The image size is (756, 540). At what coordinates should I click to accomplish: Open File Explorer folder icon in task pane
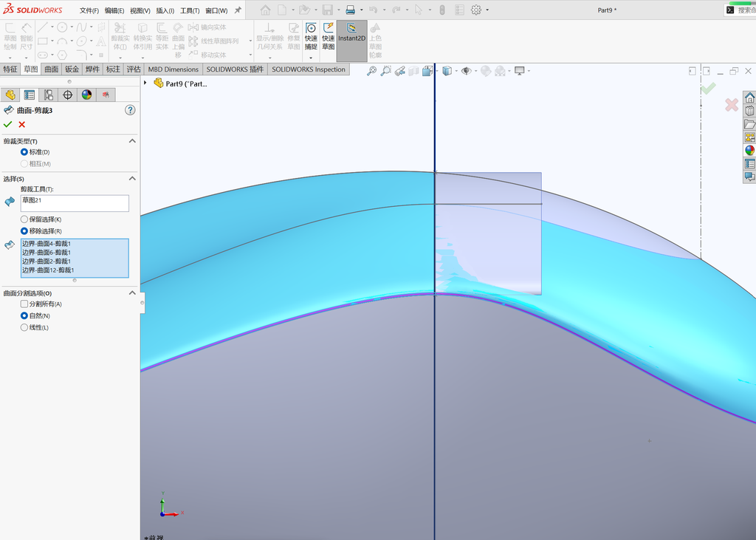750,125
